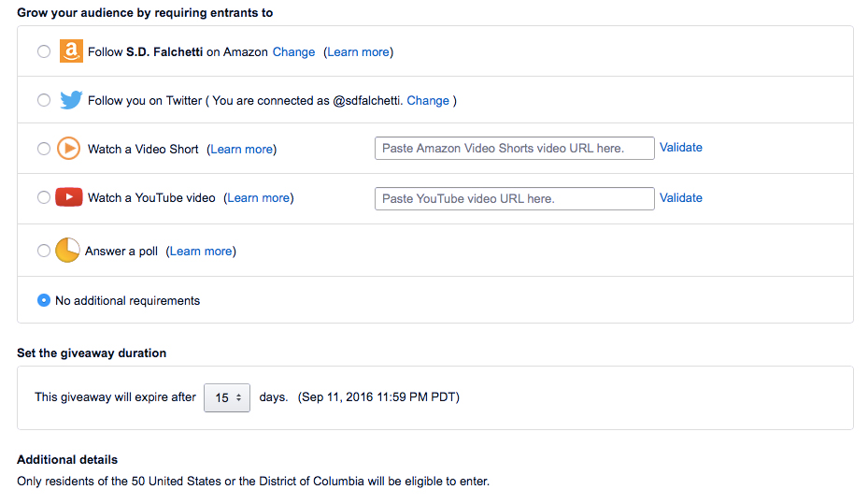This screenshot has height=504, width=868.
Task: Click the yellow poll pie-chart icon
Action: 67,251
